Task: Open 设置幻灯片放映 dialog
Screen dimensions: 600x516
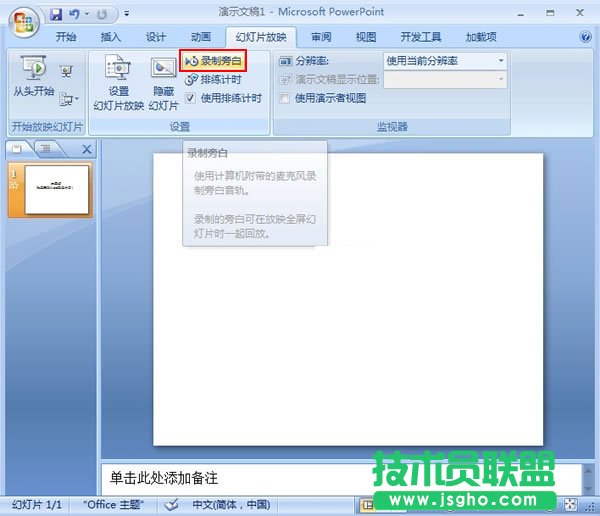Action: (x=118, y=83)
